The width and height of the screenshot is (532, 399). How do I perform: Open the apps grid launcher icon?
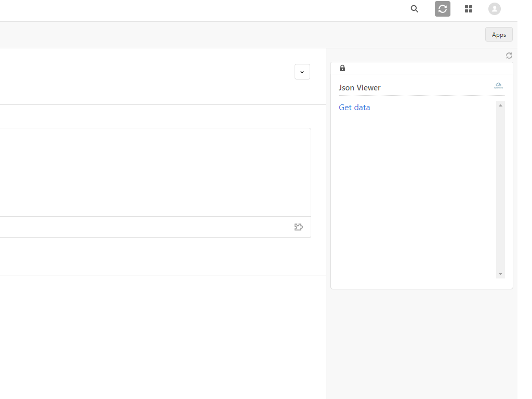pyautogui.click(x=468, y=9)
